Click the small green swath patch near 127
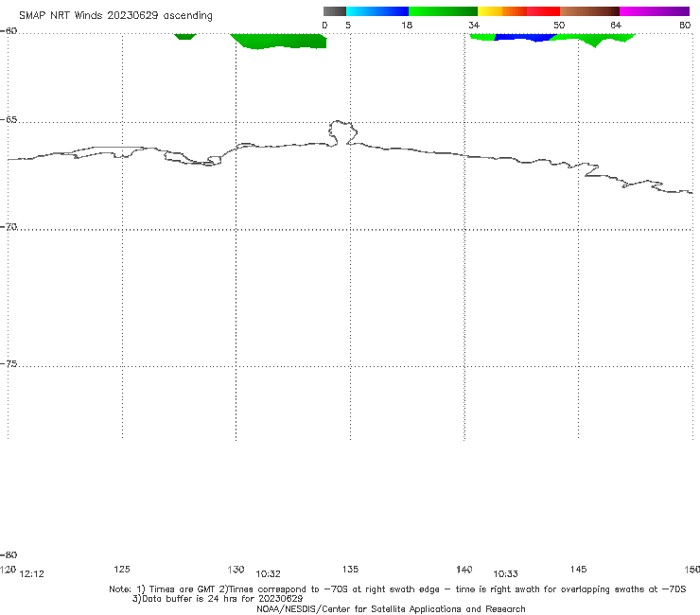Viewport: 700px width, 615px height. tap(184, 36)
